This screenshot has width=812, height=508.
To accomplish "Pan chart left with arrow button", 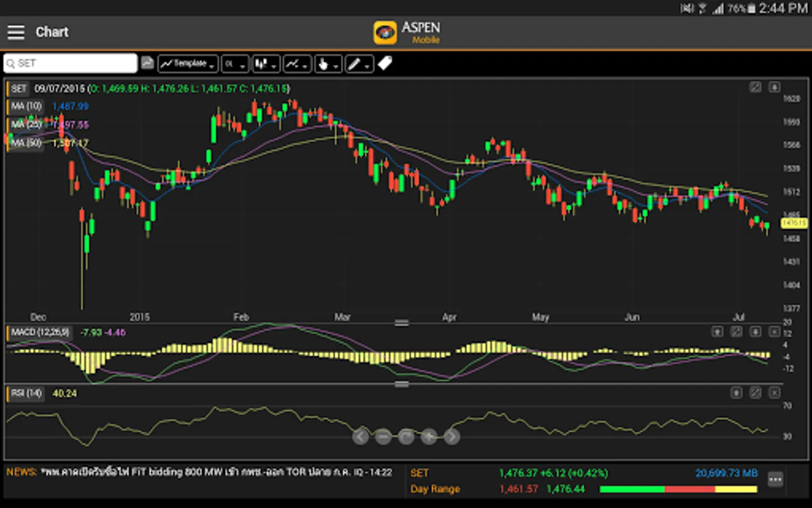I will click(x=361, y=436).
